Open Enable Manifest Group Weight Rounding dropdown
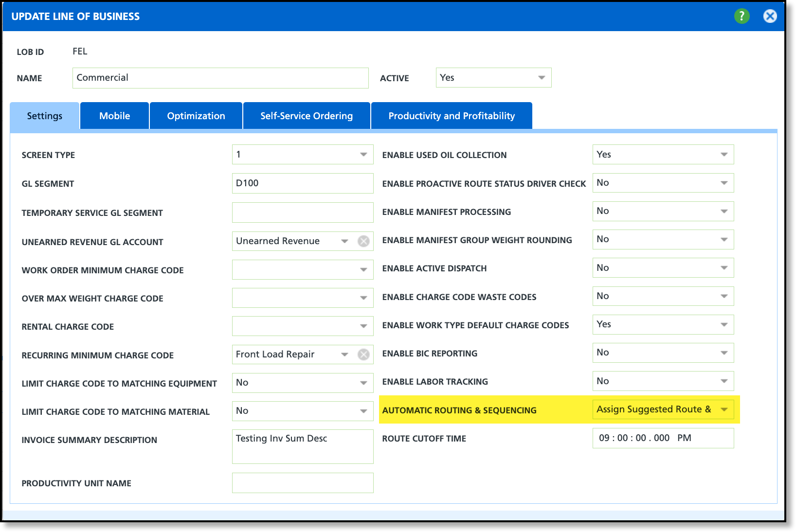This screenshot has height=532, width=796. click(663, 239)
